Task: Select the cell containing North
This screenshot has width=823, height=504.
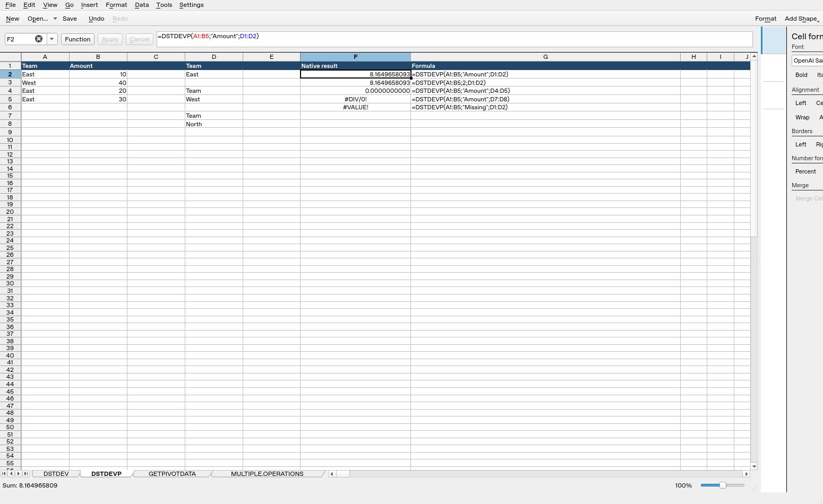Action: 214,124
